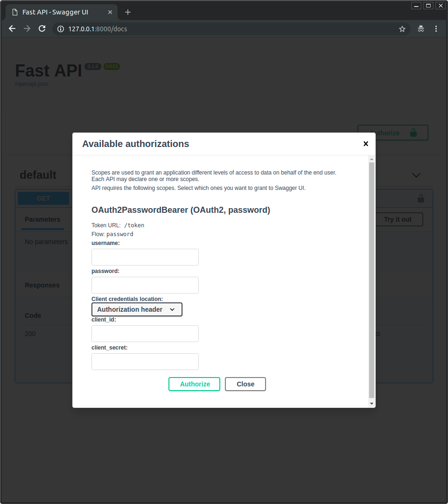The width and height of the screenshot is (448, 504).
Task: Open a new tab with the plus icon
Action: (x=128, y=12)
